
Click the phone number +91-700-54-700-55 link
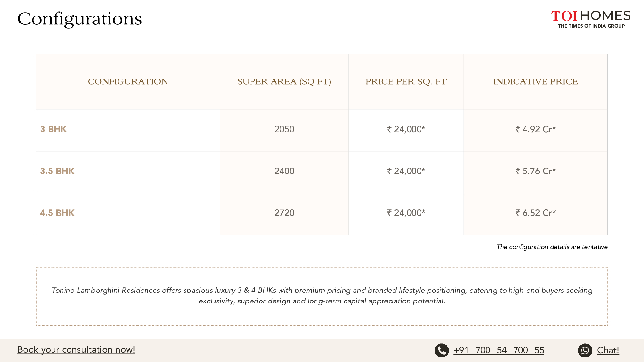pos(499,350)
